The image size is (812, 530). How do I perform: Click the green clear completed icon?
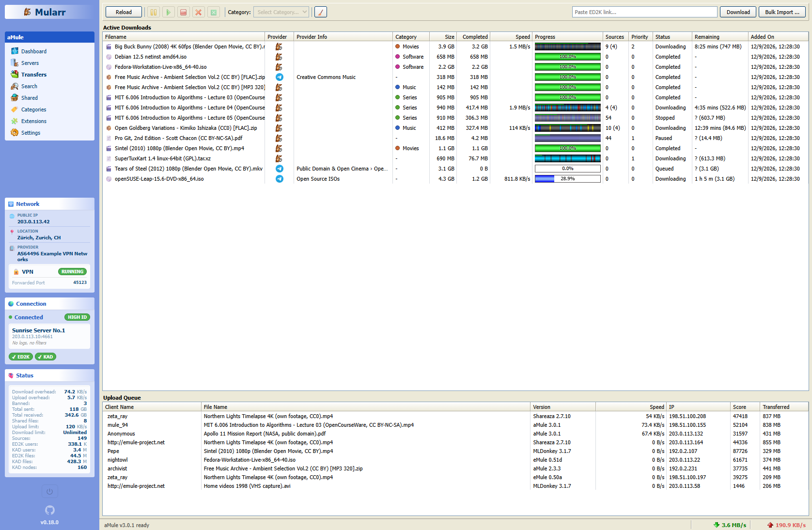coord(213,12)
